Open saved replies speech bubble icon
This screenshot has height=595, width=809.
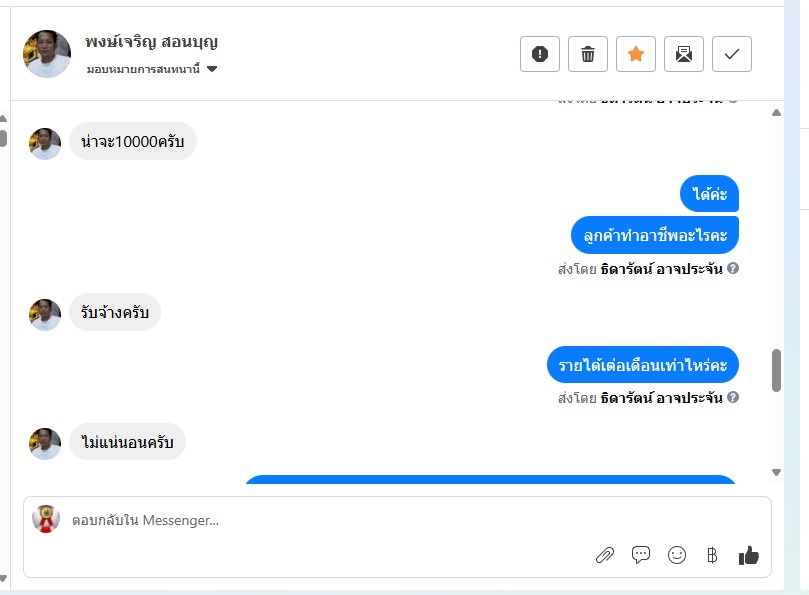coord(641,555)
